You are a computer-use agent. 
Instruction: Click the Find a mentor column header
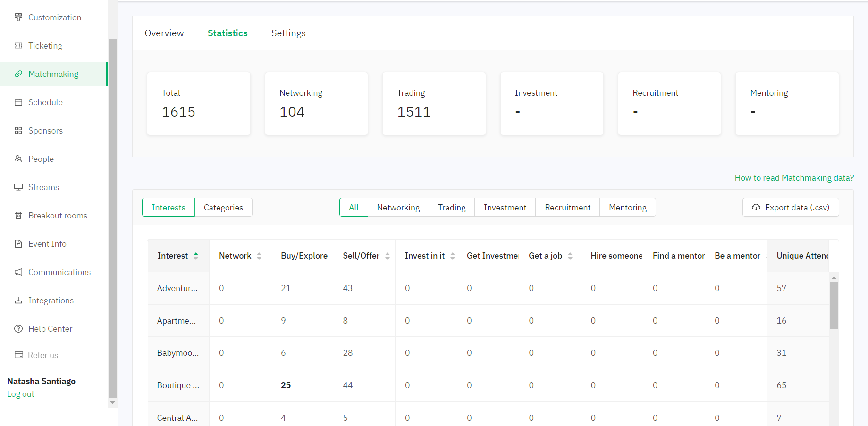click(674, 256)
